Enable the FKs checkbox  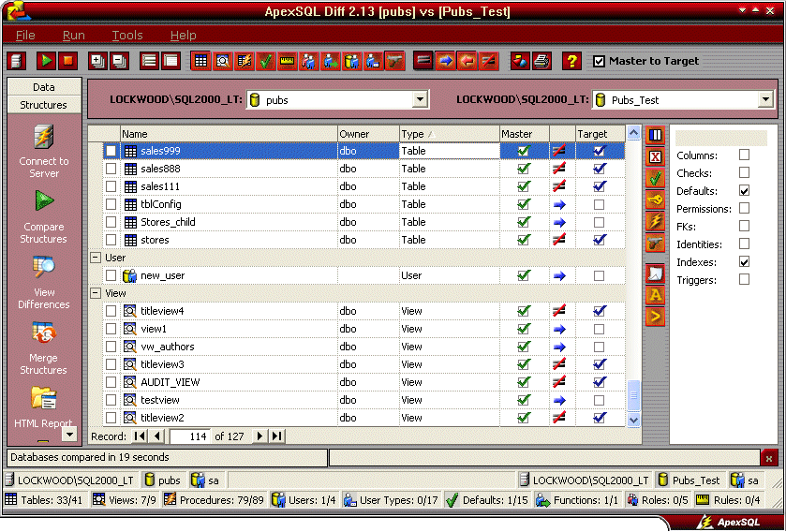745,226
